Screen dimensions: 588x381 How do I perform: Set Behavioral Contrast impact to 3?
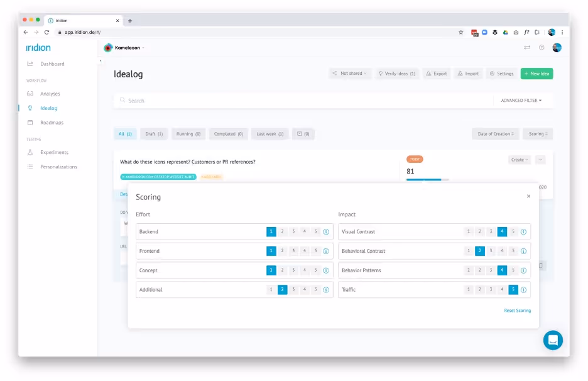click(491, 251)
